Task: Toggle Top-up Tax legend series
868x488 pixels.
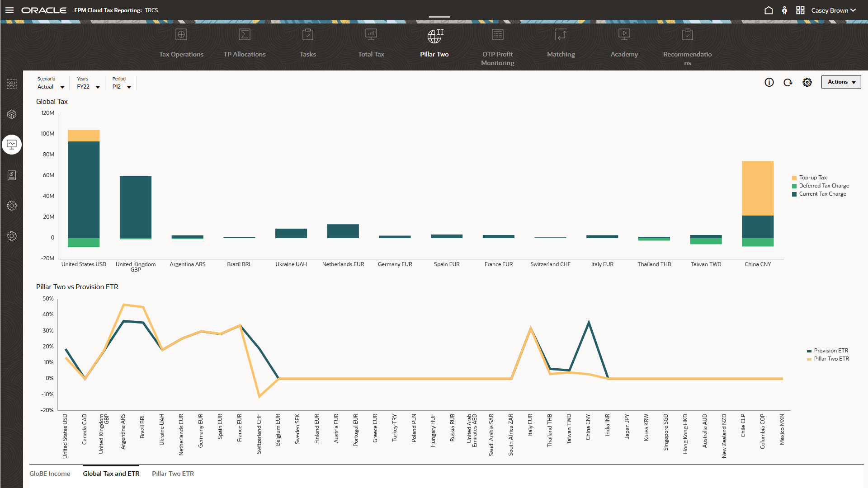Action: (812, 178)
